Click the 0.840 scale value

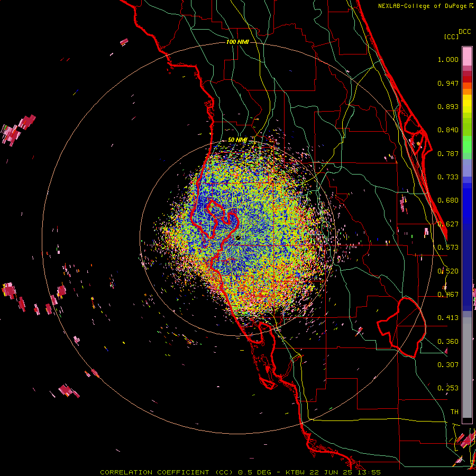pos(448,130)
